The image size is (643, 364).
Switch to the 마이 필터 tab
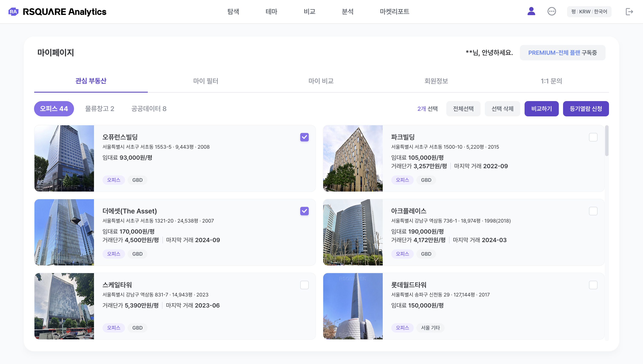point(206,81)
